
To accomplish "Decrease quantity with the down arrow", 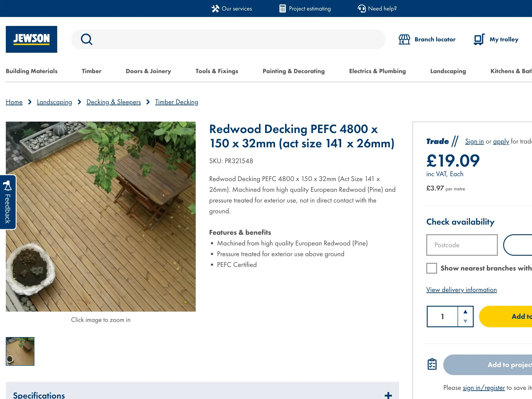I will click(465, 321).
